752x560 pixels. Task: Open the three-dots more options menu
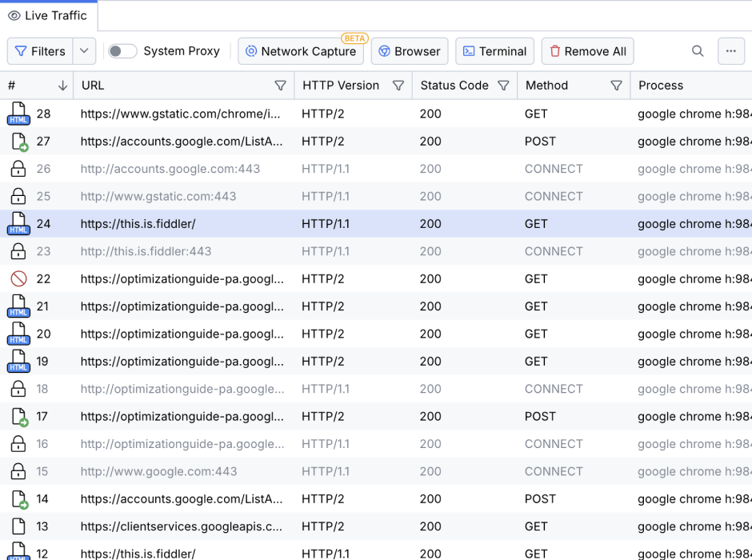[x=730, y=51]
